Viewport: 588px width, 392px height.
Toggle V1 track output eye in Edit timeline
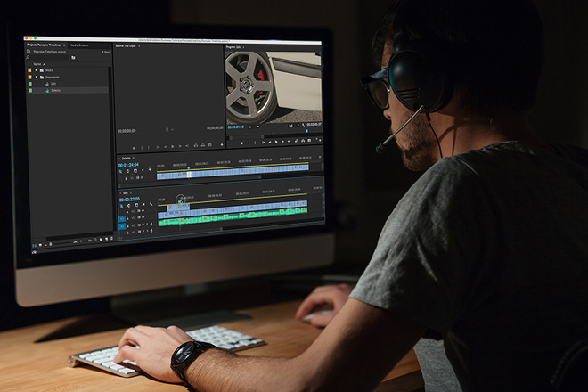coord(143,217)
